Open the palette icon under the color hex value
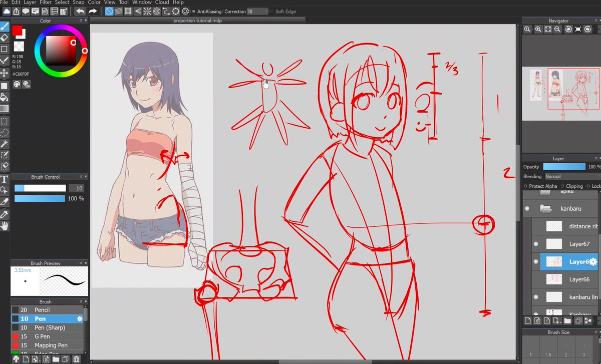This screenshot has width=601, height=364. click(16, 85)
